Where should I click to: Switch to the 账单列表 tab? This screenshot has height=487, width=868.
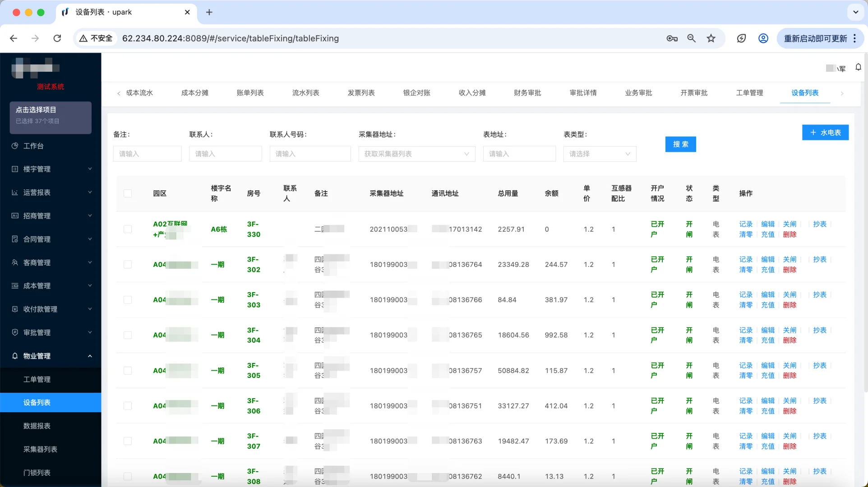point(250,93)
